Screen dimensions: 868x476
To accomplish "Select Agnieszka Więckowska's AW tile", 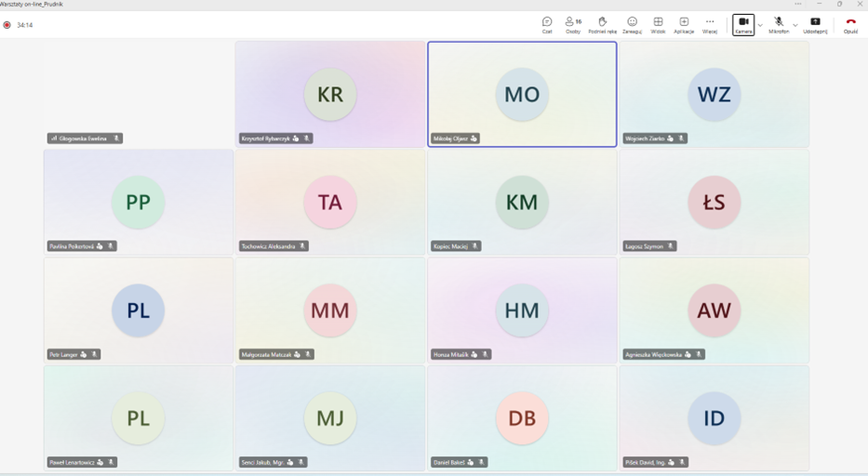I will [x=714, y=311].
